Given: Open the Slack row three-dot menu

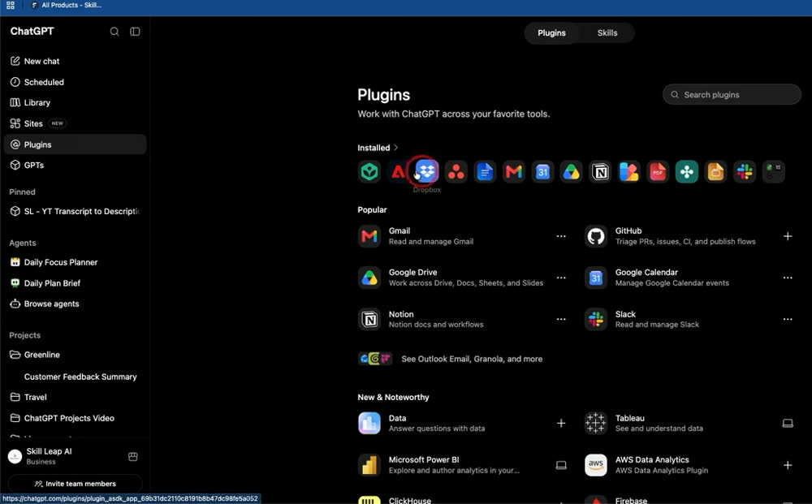Looking at the screenshot, I should pyautogui.click(x=788, y=319).
